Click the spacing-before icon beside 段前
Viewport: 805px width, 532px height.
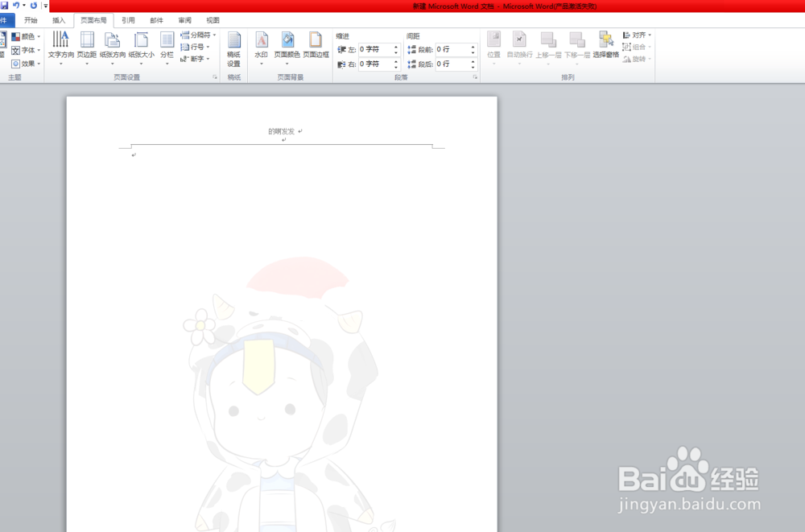tap(411, 49)
